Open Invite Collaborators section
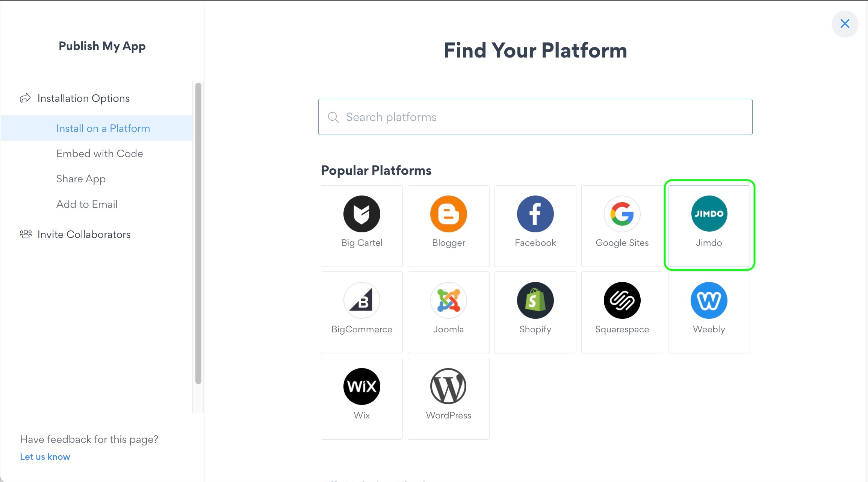 point(84,234)
